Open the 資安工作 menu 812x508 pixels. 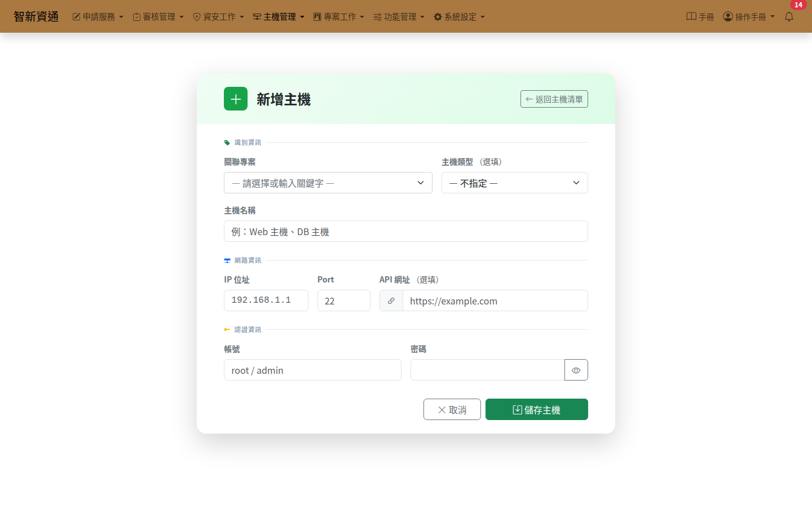219,17
